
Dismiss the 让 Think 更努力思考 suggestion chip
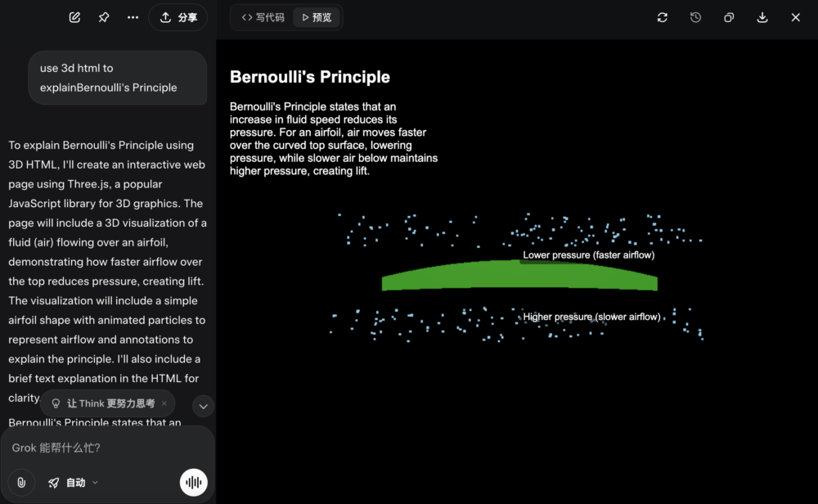pyautogui.click(x=164, y=403)
